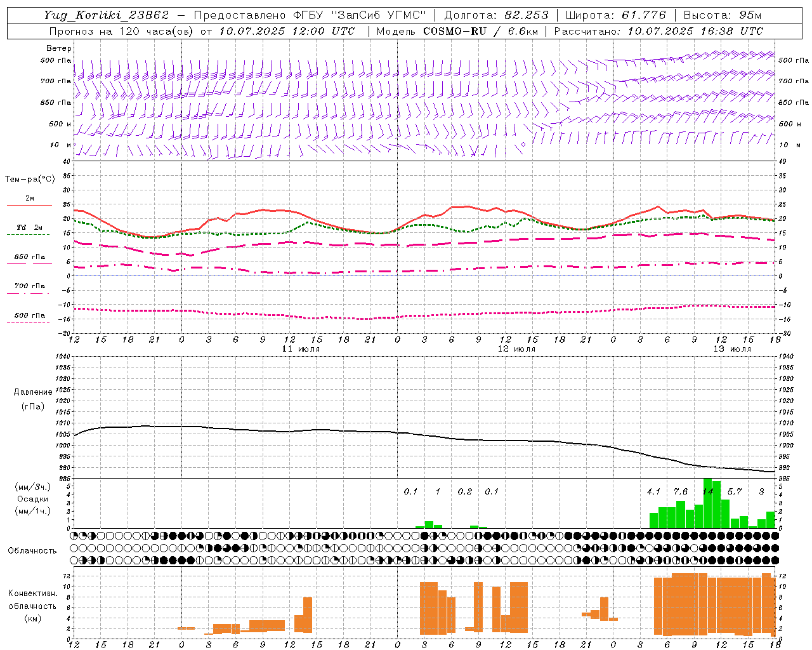Click the 3-hour precipitation value 0.2
This screenshot has height=650, width=812.
coord(465,491)
